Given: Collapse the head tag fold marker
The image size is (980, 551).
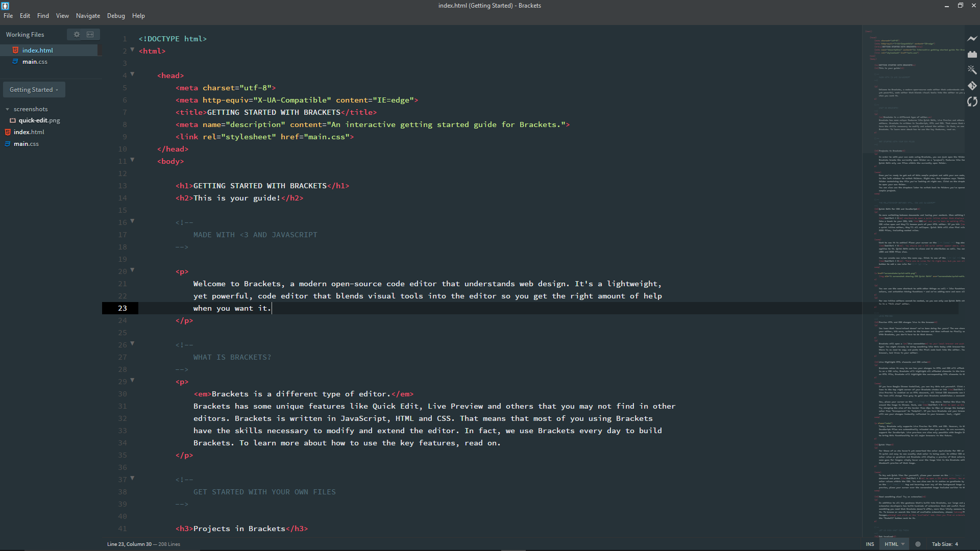Looking at the screenshot, I should (x=132, y=74).
